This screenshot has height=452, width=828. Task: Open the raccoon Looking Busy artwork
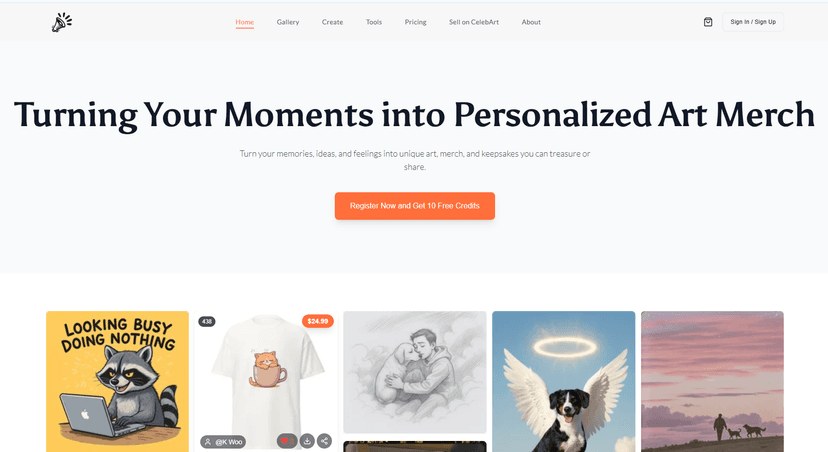click(117, 381)
